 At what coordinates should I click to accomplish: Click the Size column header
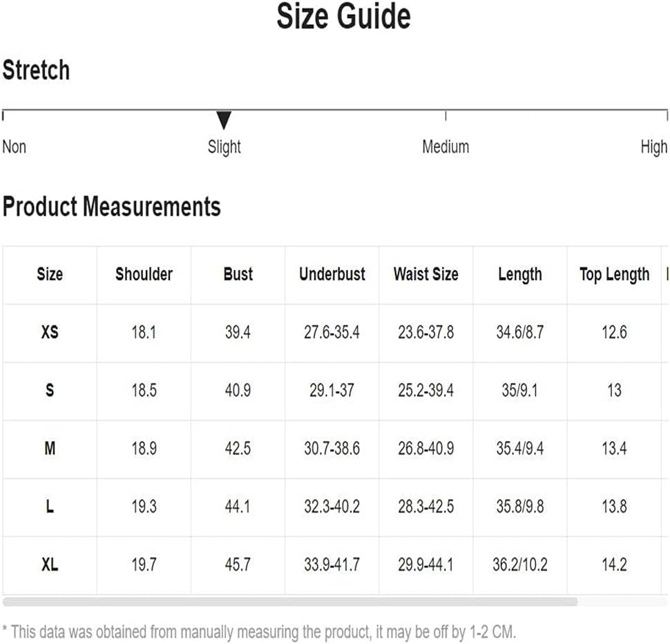[x=50, y=274]
